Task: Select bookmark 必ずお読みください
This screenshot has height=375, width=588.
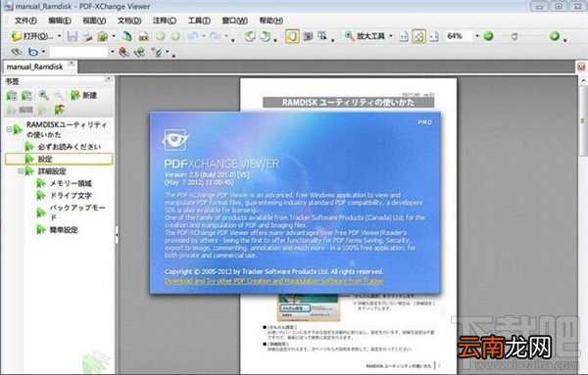Action: pyautogui.click(x=70, y=147)
